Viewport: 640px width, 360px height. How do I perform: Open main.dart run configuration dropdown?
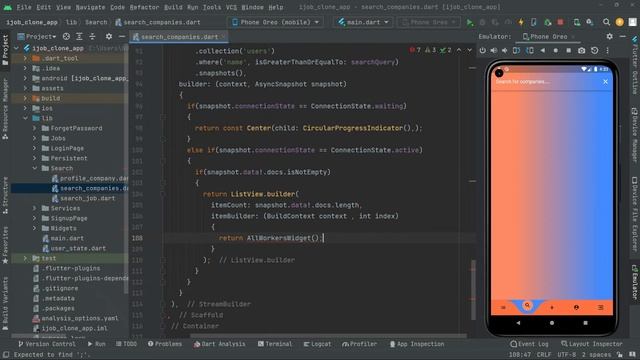[363, 22]
